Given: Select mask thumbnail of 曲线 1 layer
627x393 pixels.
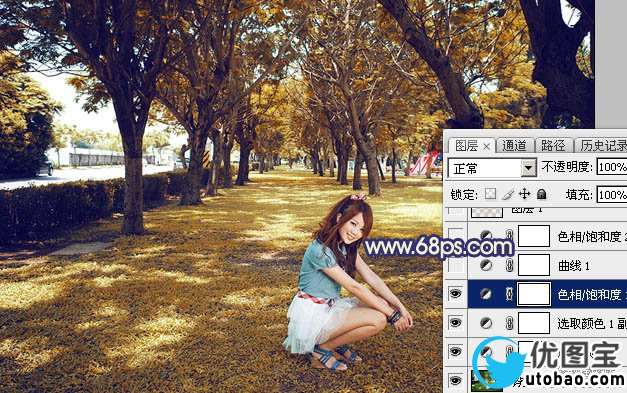Looking at the screenshot, I should tap(534, 265).
